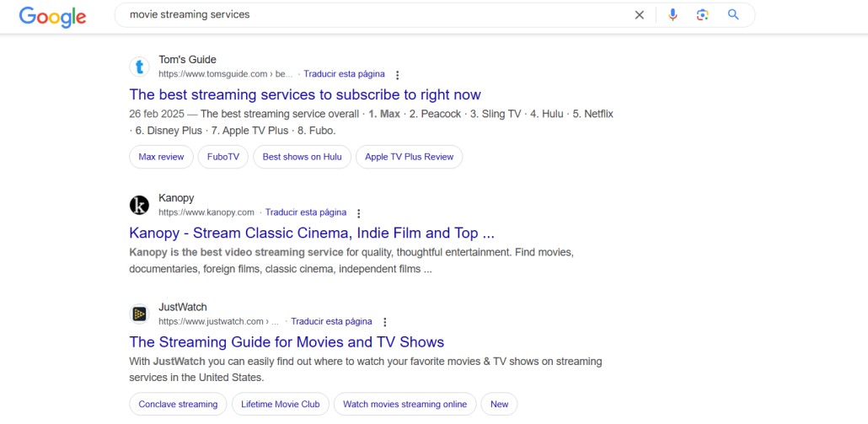Select the Lifetime Movie Club chip
The height and width of the screenshot is (424, 868).
coord(280,404)
